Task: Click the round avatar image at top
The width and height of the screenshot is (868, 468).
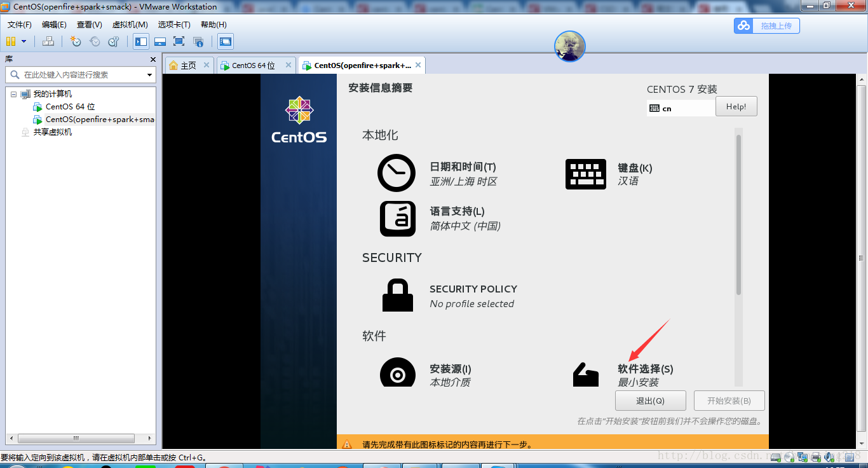Action: pos(570,46)
